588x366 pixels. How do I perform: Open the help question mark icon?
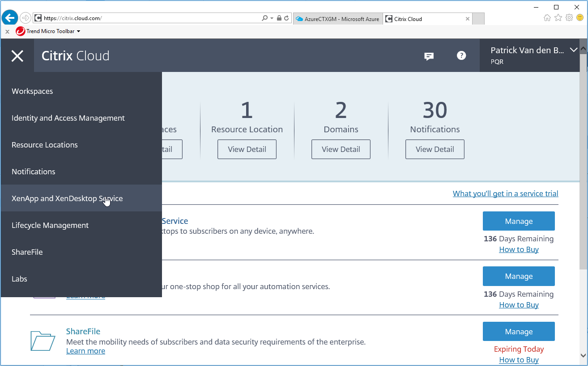click(461, 55)
